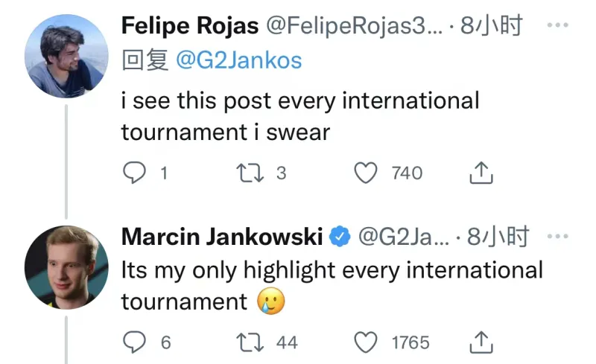Reply to Felipe Rojas's tweet

pyautogui.click(x=135, y=173)
